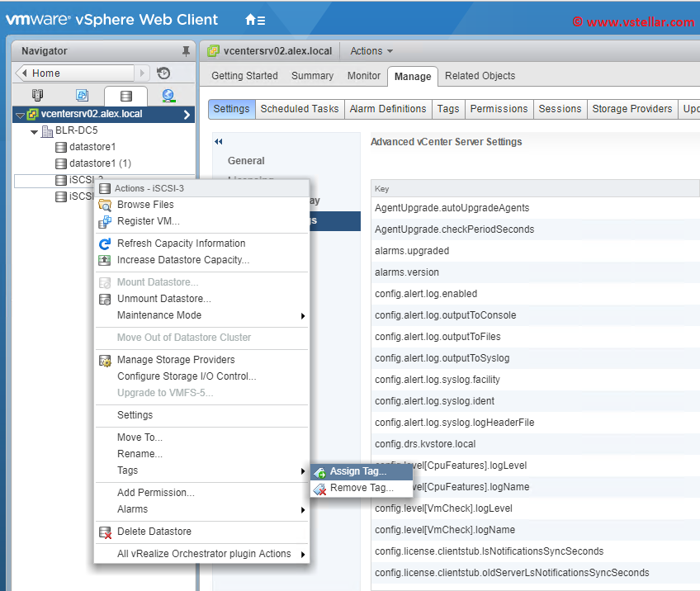
Task: Collapse the vcentersrv02.alex.local tree node
Action: 20,115
